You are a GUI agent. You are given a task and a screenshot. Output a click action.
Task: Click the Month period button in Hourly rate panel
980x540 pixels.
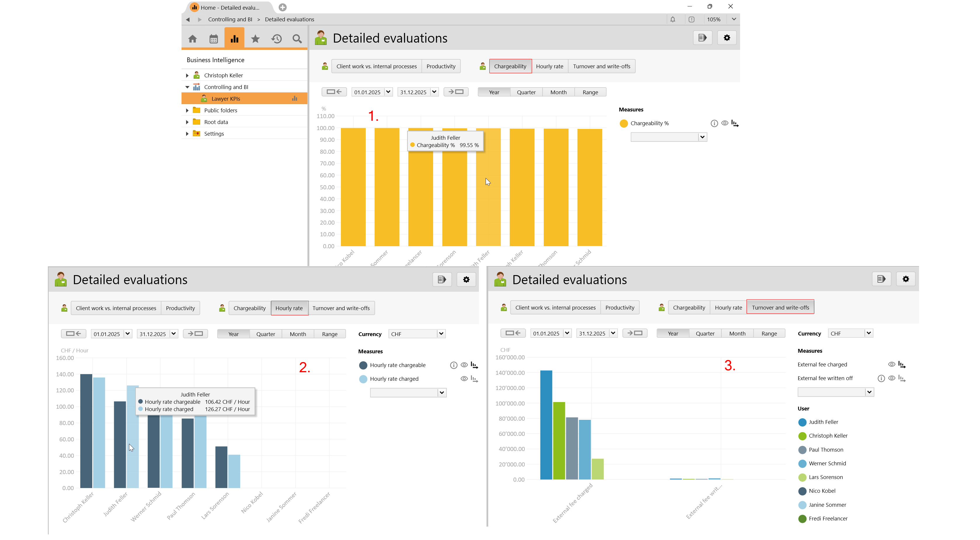pyautogui.click(x=297, y=334)
